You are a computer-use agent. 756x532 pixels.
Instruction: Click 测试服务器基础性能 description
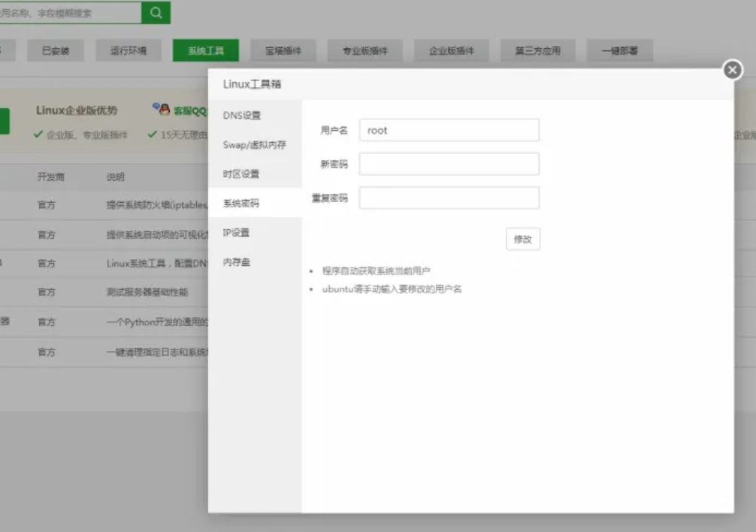click(x=147, y=292)
